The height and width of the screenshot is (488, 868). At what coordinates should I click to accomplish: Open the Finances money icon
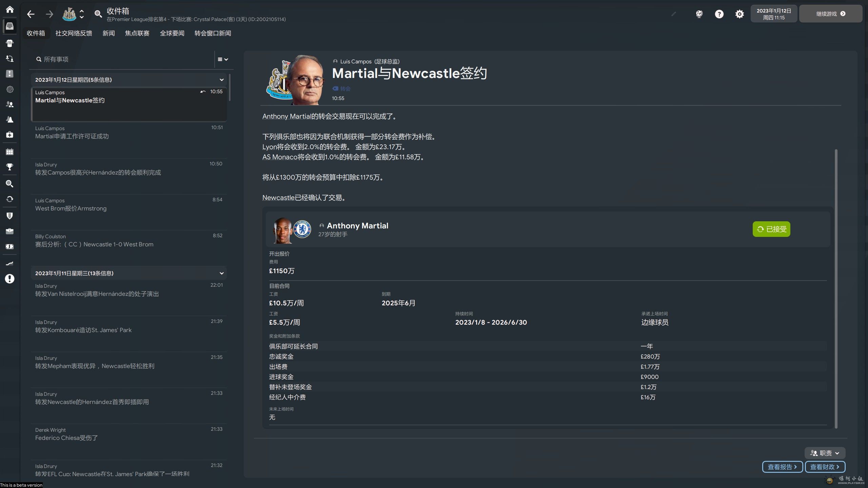[x=9, y=246]
